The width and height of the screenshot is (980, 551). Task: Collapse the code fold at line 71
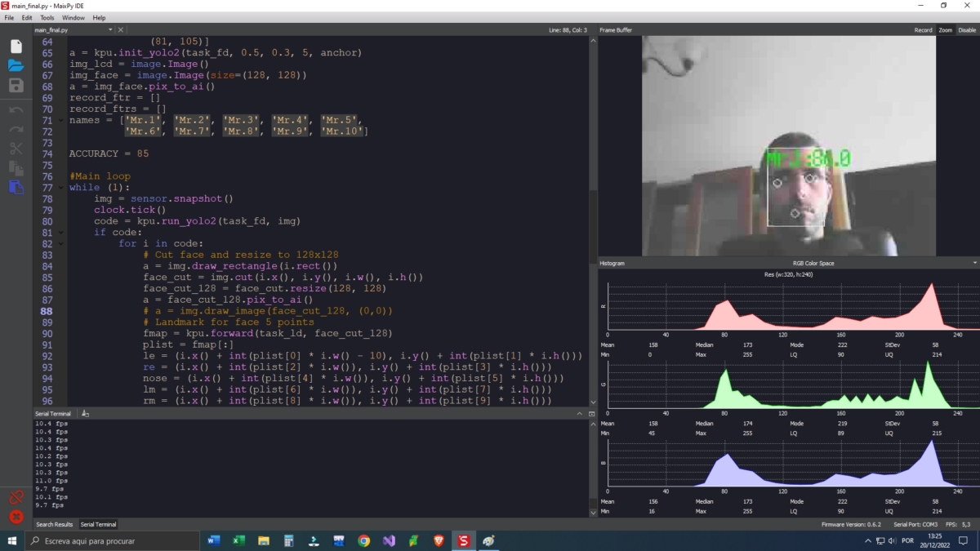[x=61, y=120]
